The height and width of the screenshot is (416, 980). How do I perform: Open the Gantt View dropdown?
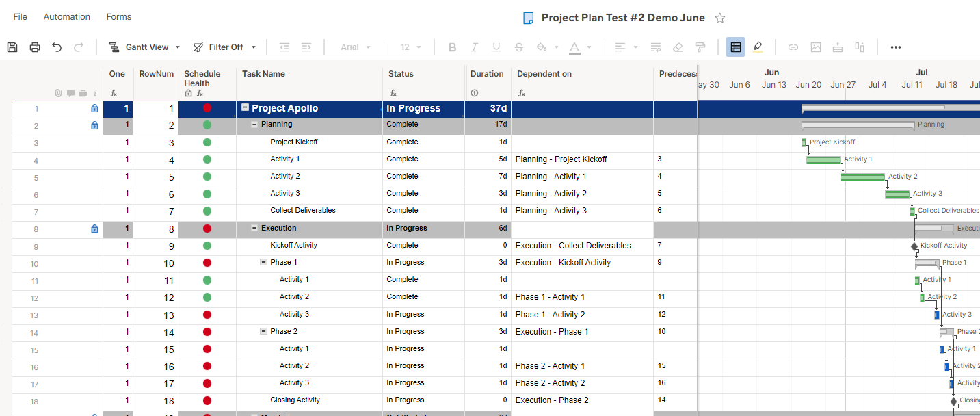tap(144, 47)
